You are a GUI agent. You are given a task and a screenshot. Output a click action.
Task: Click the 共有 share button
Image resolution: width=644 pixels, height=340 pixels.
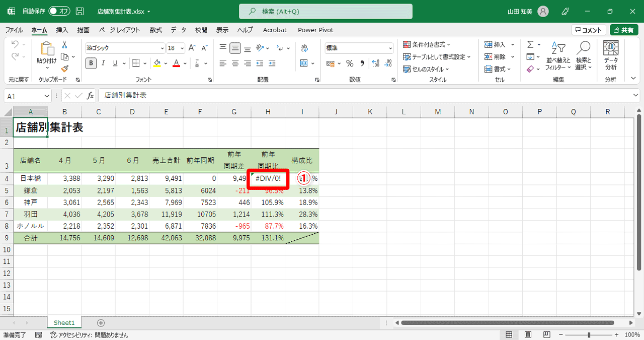624,29
